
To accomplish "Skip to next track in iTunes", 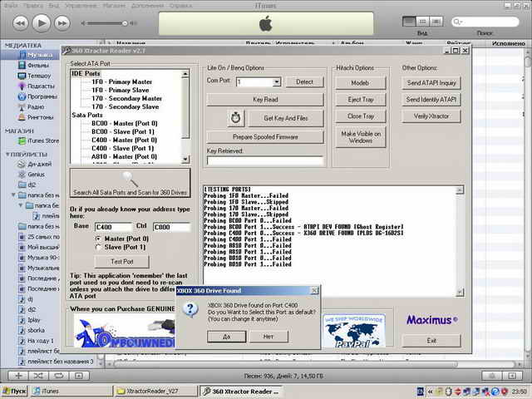I will click(62, 23).
